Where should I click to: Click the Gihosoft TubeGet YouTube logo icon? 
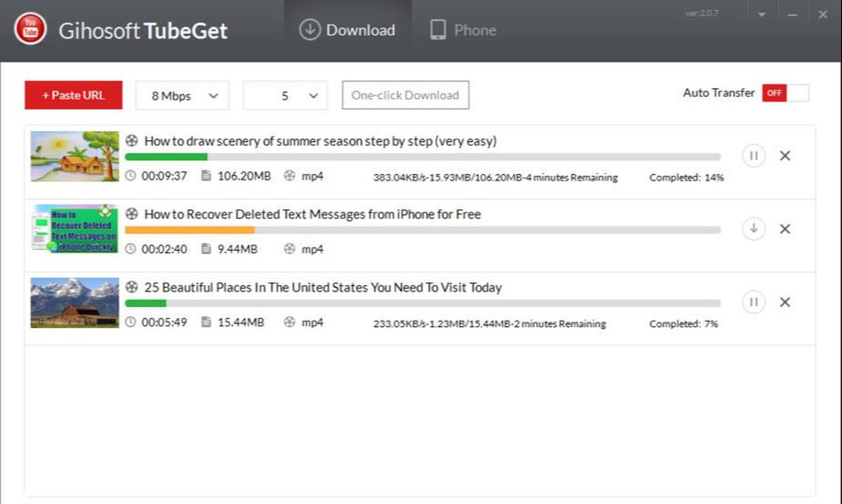(29, 30)
